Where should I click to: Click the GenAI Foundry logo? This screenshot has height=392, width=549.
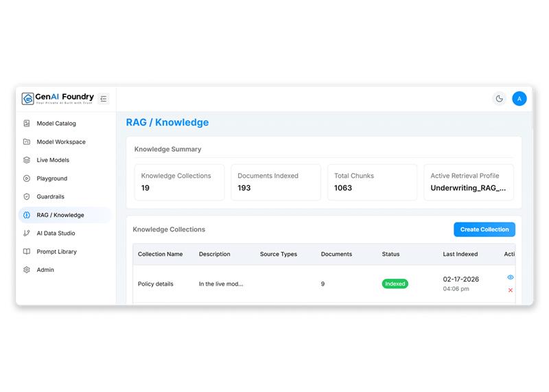58,98
